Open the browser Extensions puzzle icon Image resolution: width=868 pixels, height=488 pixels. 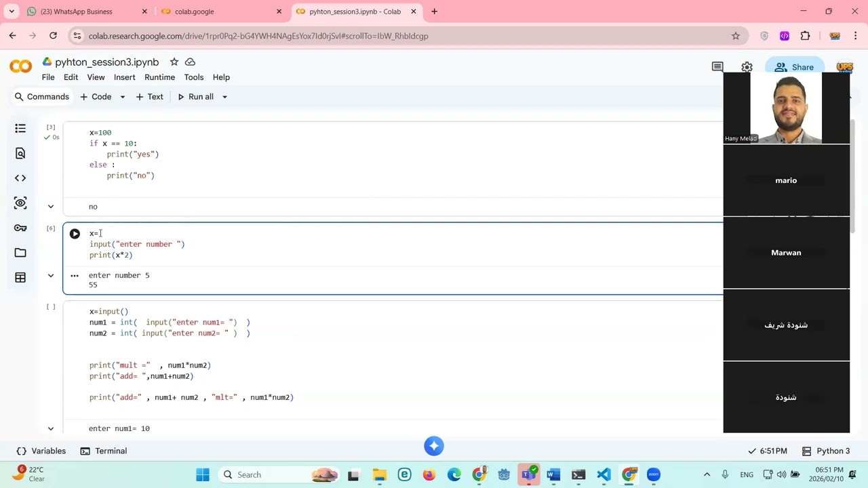(806, 36)
